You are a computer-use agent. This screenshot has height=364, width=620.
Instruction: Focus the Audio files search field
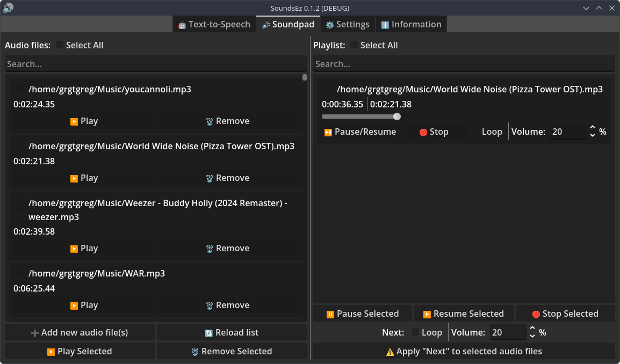(x=155, y=64)
